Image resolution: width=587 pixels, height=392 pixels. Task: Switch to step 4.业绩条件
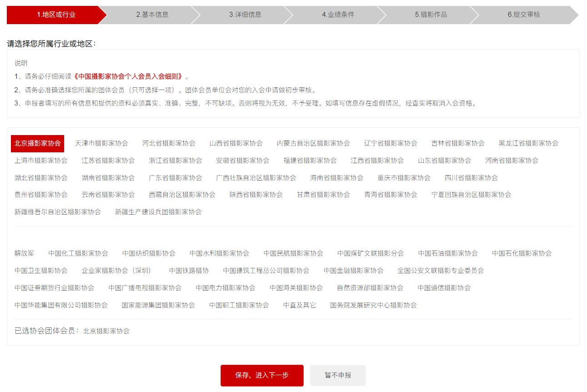338,15
